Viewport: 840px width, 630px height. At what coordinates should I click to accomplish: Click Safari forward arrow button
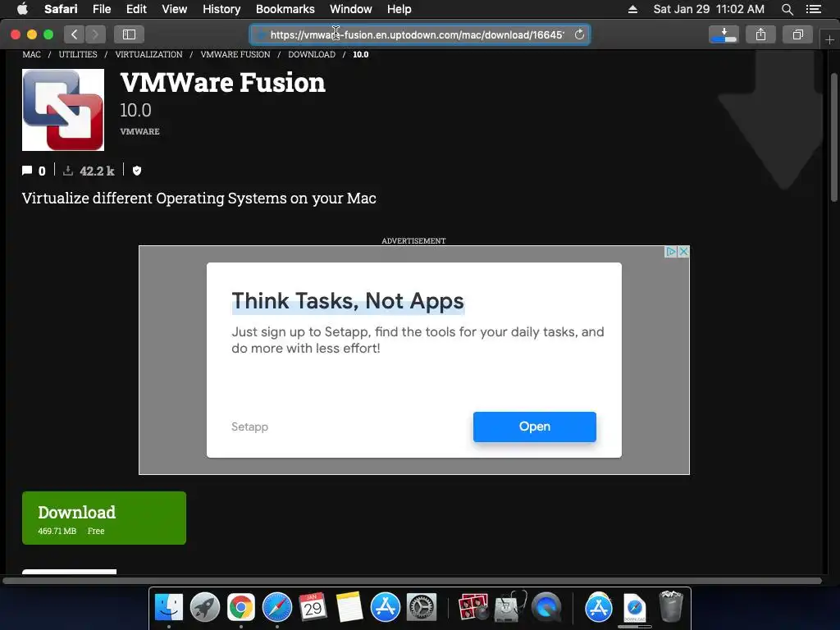[x=95, y=34]
